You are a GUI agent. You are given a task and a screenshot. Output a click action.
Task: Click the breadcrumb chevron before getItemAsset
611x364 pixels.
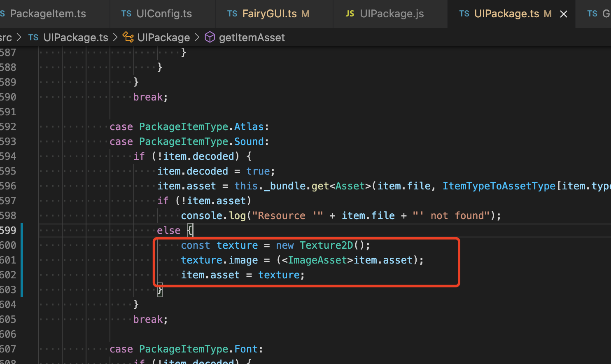pyautogui.click(x=197, y=37)
